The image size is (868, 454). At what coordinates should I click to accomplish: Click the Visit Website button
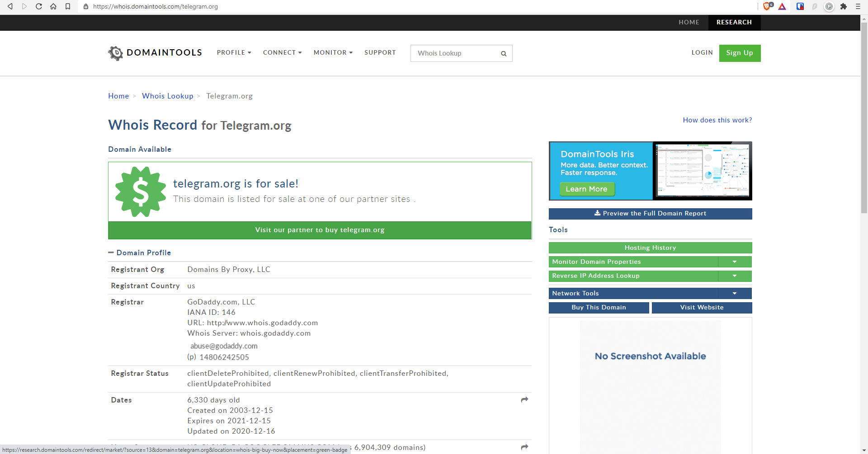coord(702,308)
